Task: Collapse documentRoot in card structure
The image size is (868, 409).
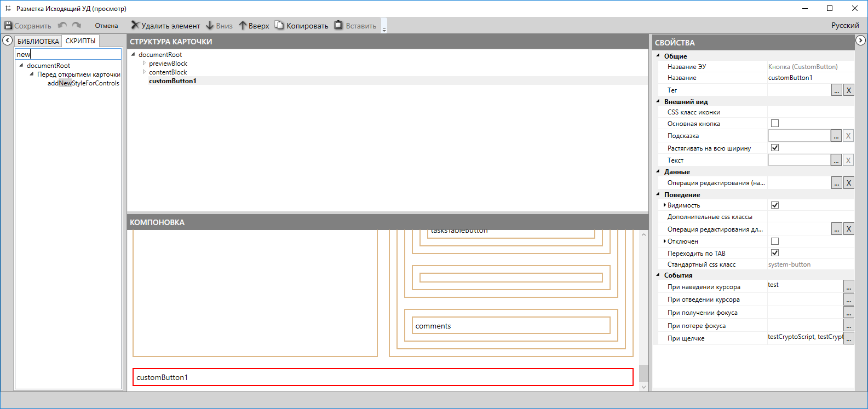Action: [133, 54]
